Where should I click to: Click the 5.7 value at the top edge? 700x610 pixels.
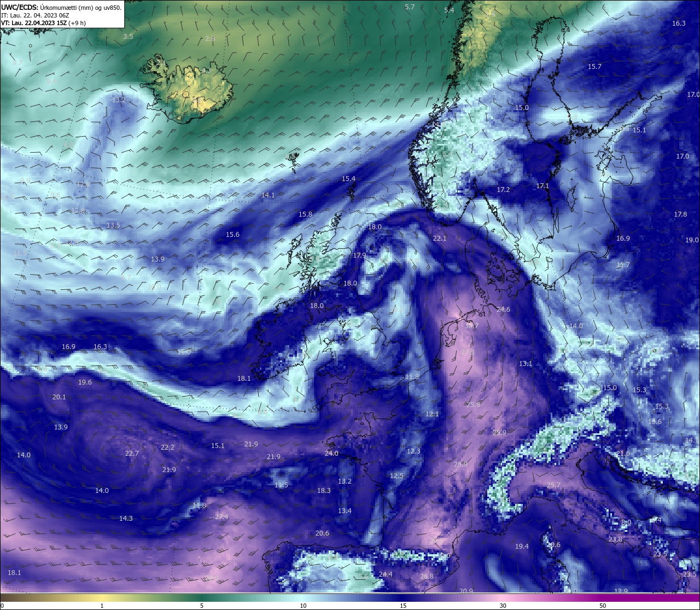coord(410,7)
